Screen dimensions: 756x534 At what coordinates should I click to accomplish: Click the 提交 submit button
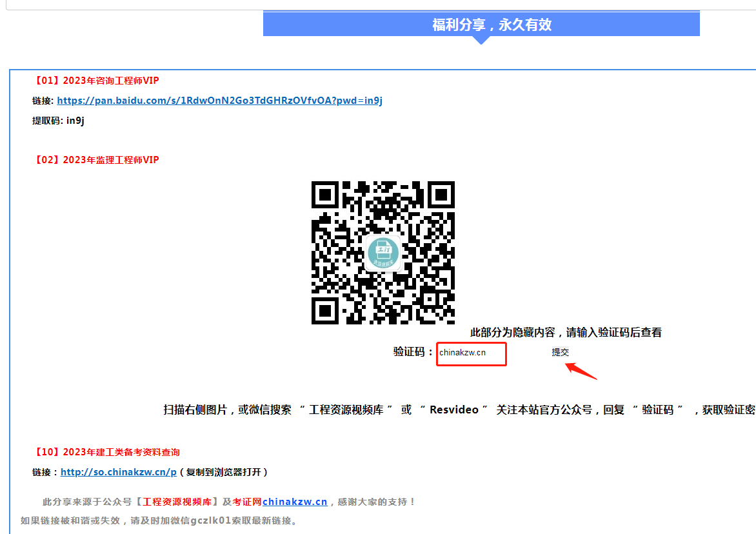tap(561, 352)
